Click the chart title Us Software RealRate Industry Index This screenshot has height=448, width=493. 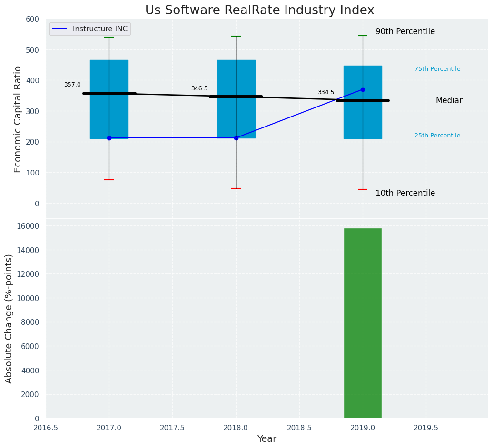pyautogui.click(x=259, y=10)
